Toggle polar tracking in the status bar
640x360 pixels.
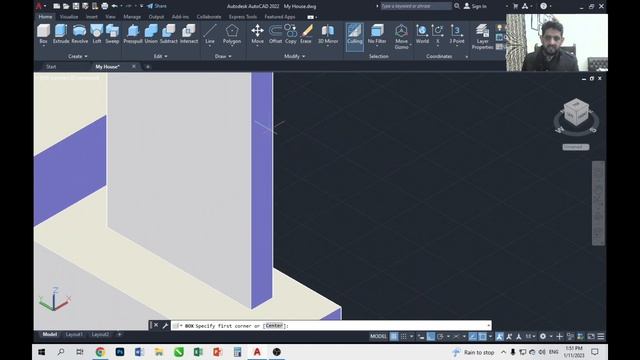(440, 336)
